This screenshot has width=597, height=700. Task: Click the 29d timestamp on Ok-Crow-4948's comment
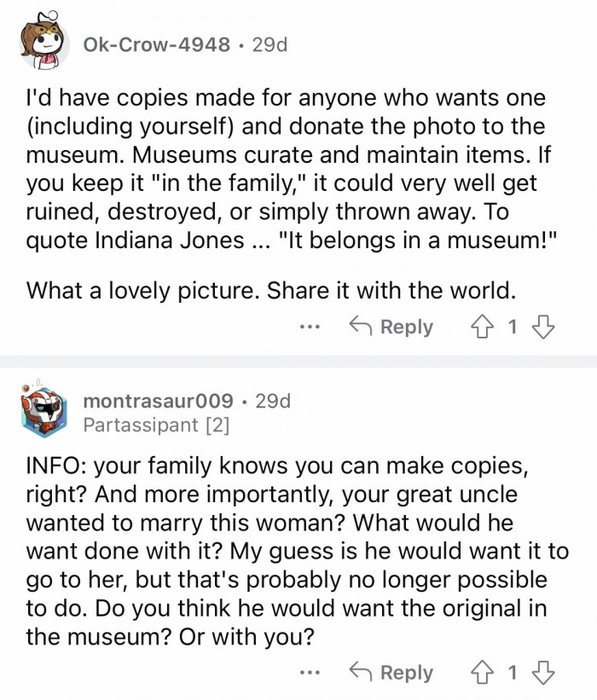[x=270, y=44]
